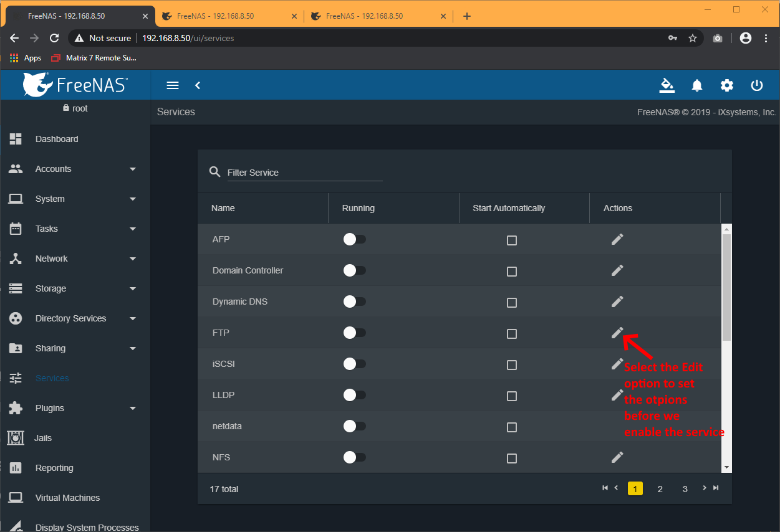The image size is (780, 532).
Task: Expand the Directory Services menu
Action: (75, 318)
